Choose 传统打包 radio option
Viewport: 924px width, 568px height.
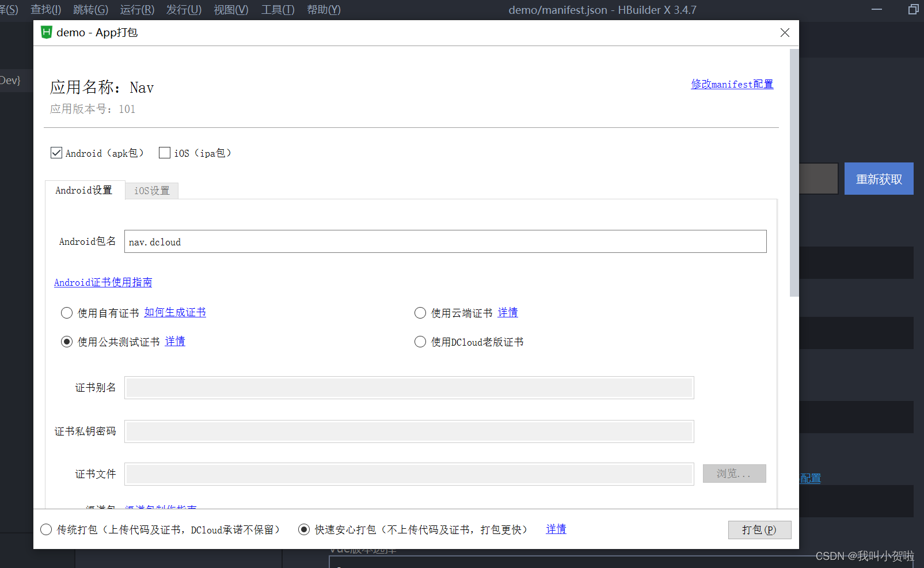tap(46, 529)
